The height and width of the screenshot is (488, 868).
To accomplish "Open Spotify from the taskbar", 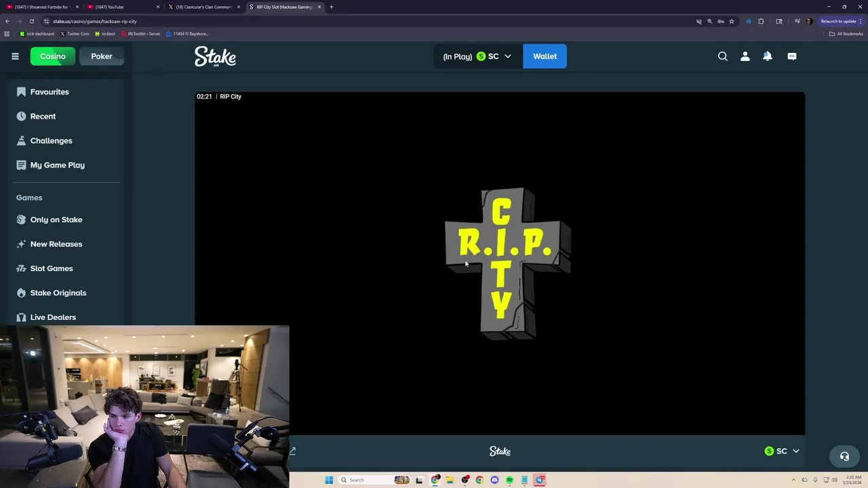I will (509, 480).
